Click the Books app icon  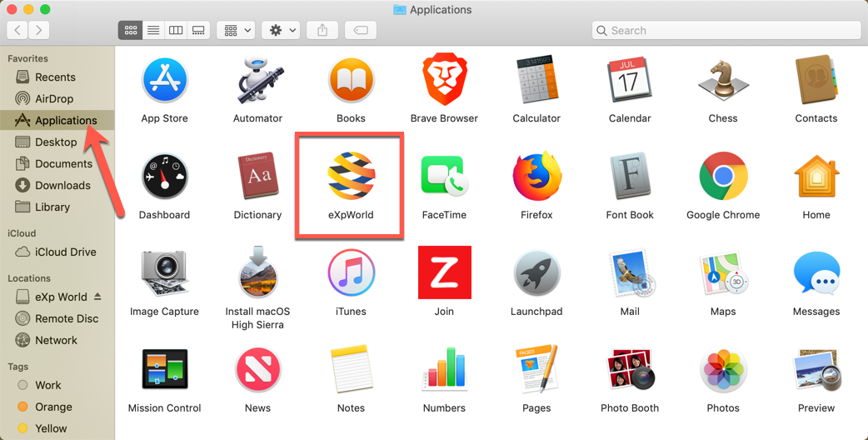point(351,80)
